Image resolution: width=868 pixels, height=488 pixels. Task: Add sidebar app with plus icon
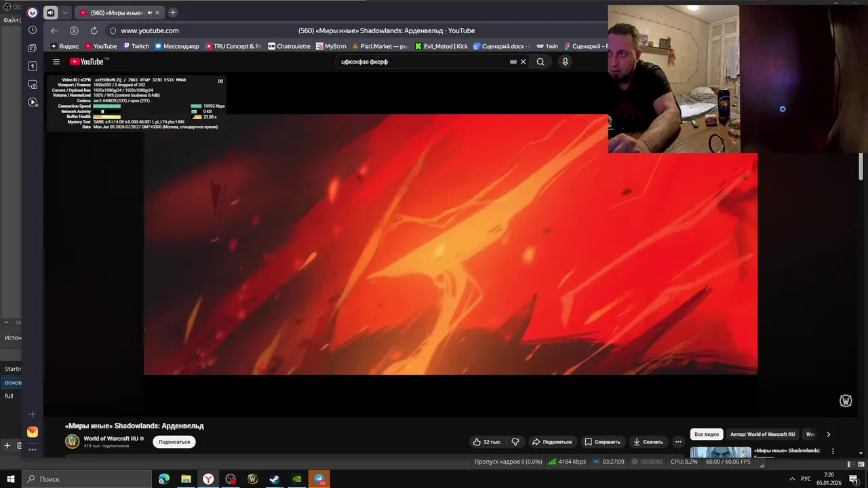32,414
